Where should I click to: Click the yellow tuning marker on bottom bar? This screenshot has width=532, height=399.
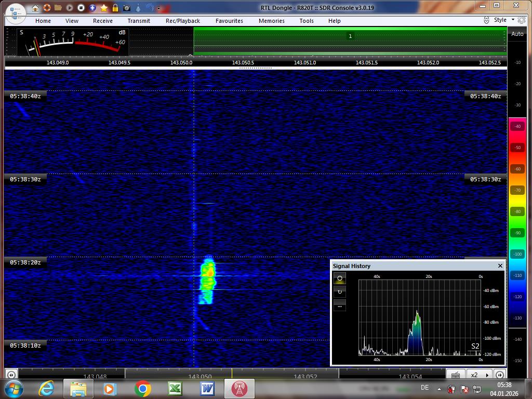pyautogui.click(x=232, y=373)
